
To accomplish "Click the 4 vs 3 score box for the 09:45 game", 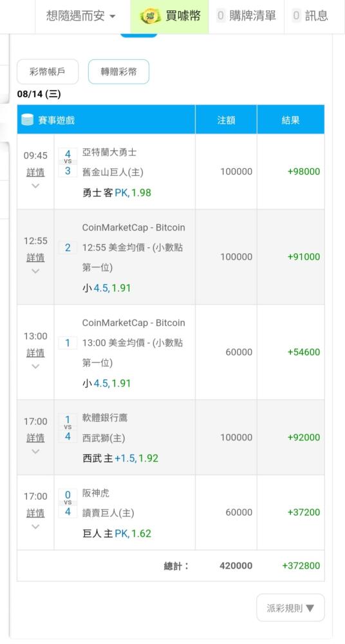I will tap(68, 162).
